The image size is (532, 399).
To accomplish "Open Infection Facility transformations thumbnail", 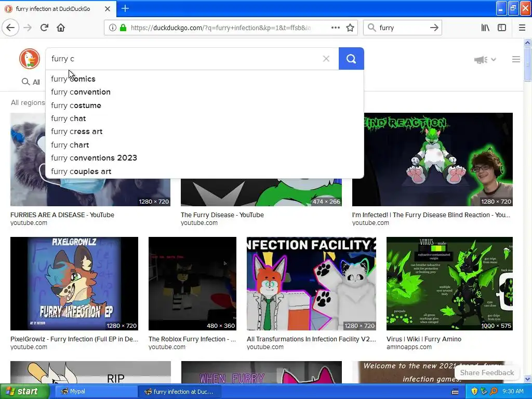I will coord(311,284).
